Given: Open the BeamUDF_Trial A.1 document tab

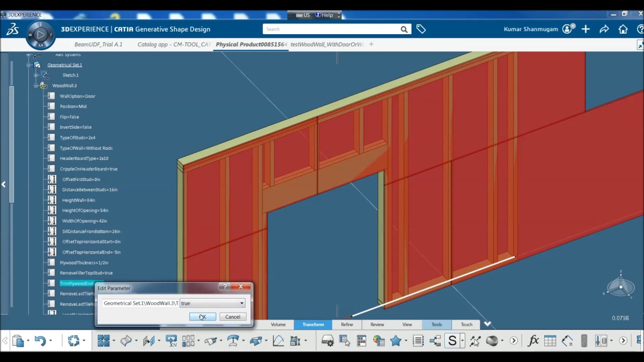Looking at the screenshot, I should coord(99,44).
